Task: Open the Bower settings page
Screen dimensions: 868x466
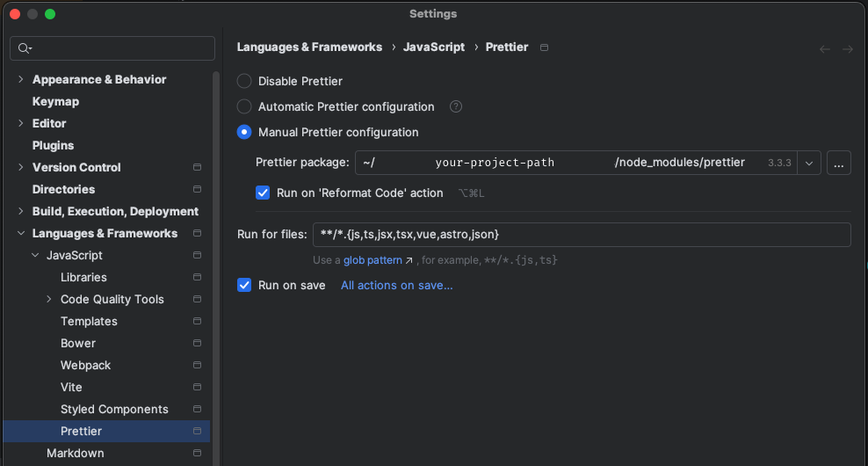Action: 78,343
